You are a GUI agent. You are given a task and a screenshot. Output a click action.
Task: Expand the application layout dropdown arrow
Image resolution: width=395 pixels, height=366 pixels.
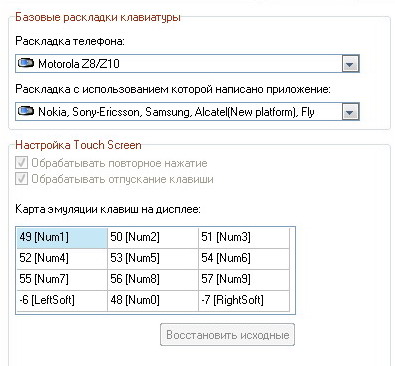coord(350,112)
